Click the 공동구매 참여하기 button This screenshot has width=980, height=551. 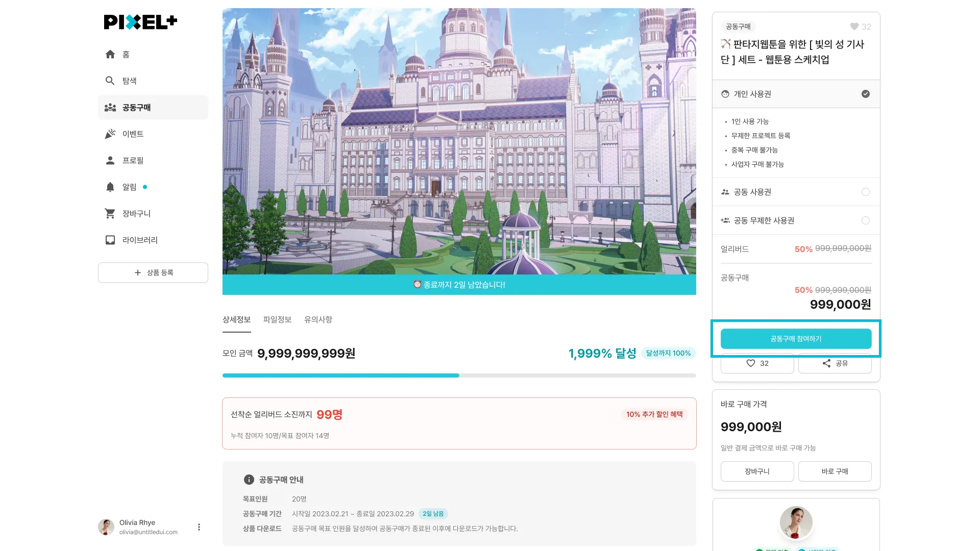tap(796, 339)
